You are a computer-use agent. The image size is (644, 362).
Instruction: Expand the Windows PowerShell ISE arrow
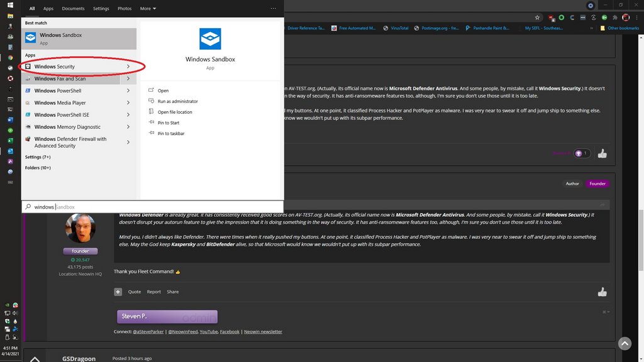tap(128, 115)
